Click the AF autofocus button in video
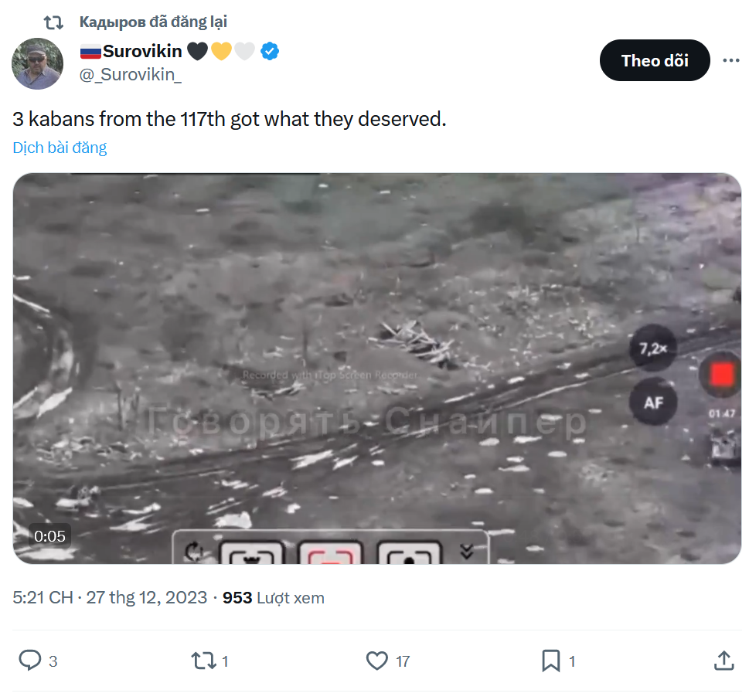This screenshot has width=749, height=700. click(653, 403)
